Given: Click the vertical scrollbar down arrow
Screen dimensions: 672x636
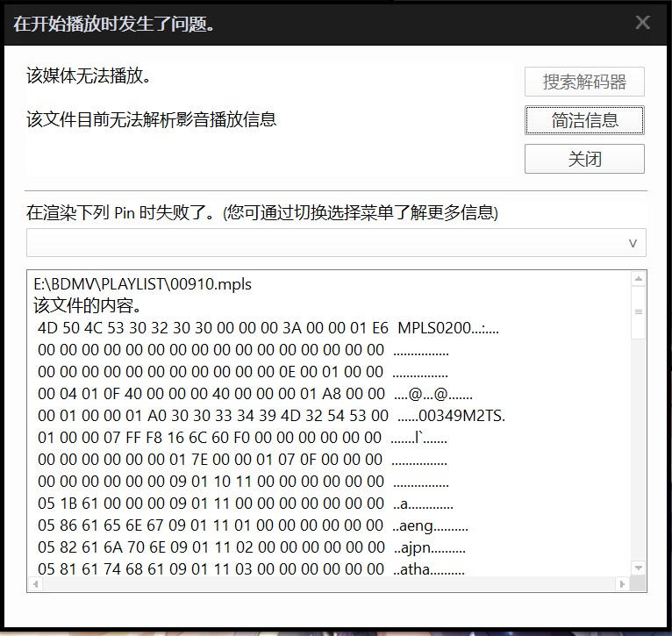Looking at the screenshot, I should [x=639, y=568].
